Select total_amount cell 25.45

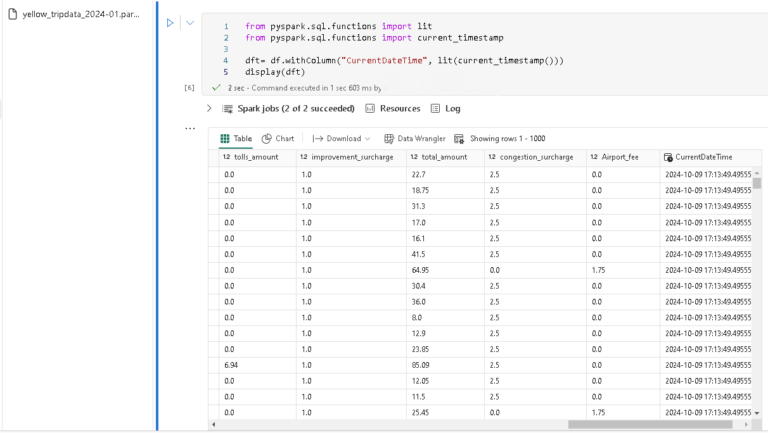click(445, 412)
